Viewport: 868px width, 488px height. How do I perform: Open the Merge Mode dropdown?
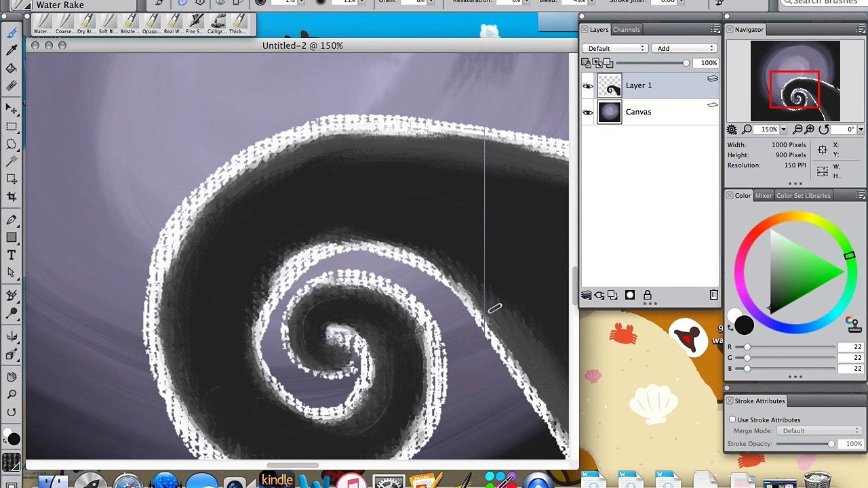[820, 431]
